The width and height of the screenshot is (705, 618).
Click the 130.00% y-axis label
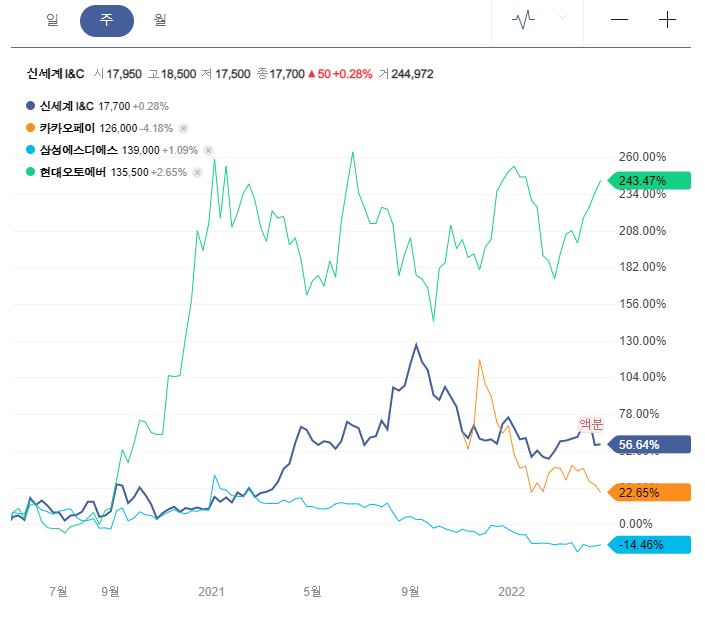[x=643, y=341]
